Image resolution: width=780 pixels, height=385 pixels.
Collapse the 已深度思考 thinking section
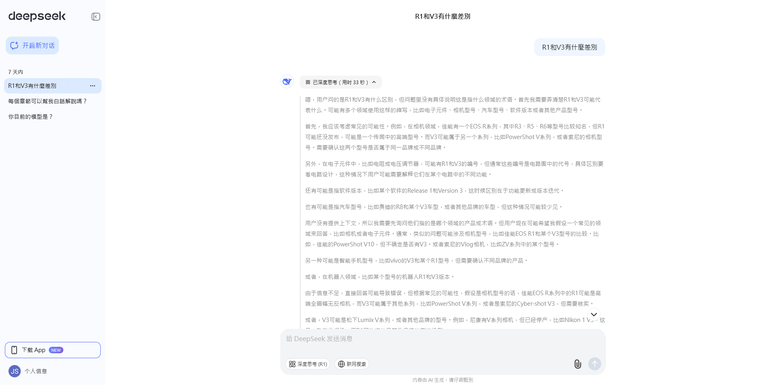[341, 82]
